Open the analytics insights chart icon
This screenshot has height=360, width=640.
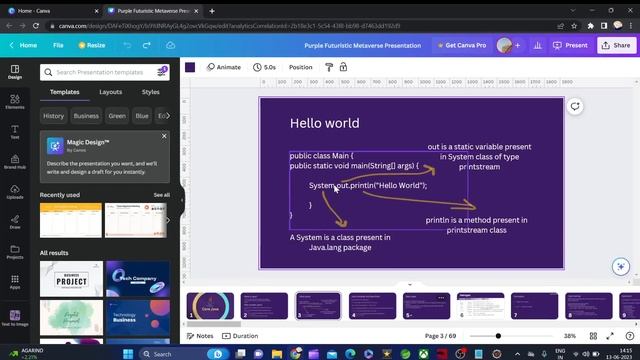tap(538, 45)
